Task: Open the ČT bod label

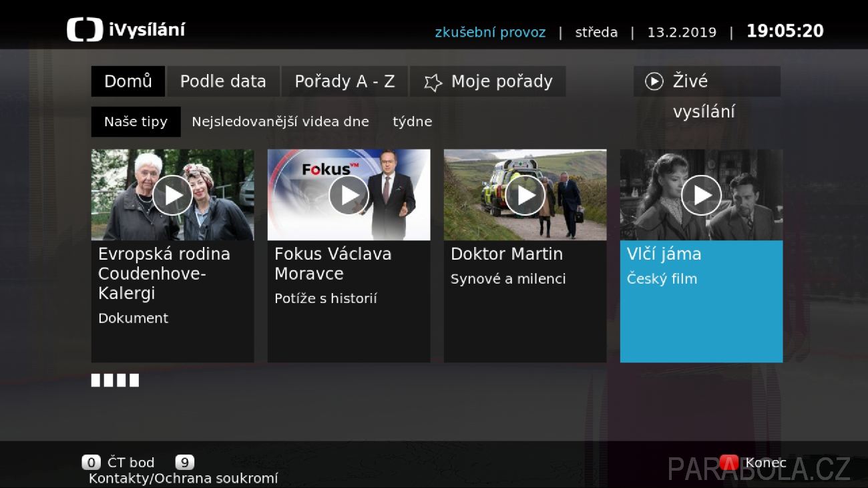Action: coord(131,463)
